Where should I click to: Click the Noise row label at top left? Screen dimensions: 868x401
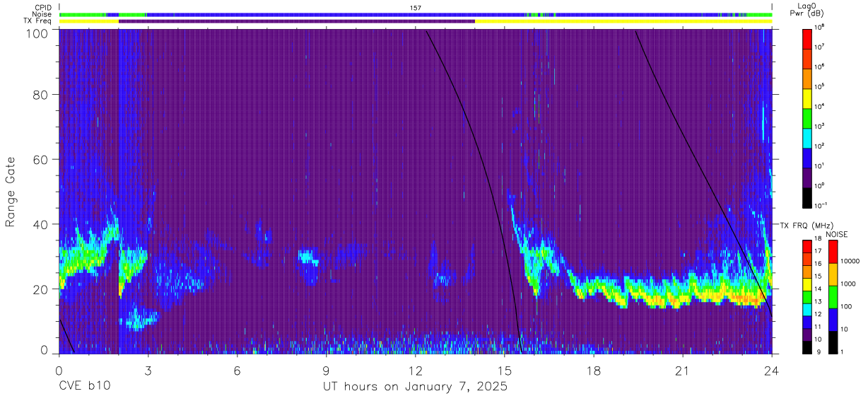point(41,14)
